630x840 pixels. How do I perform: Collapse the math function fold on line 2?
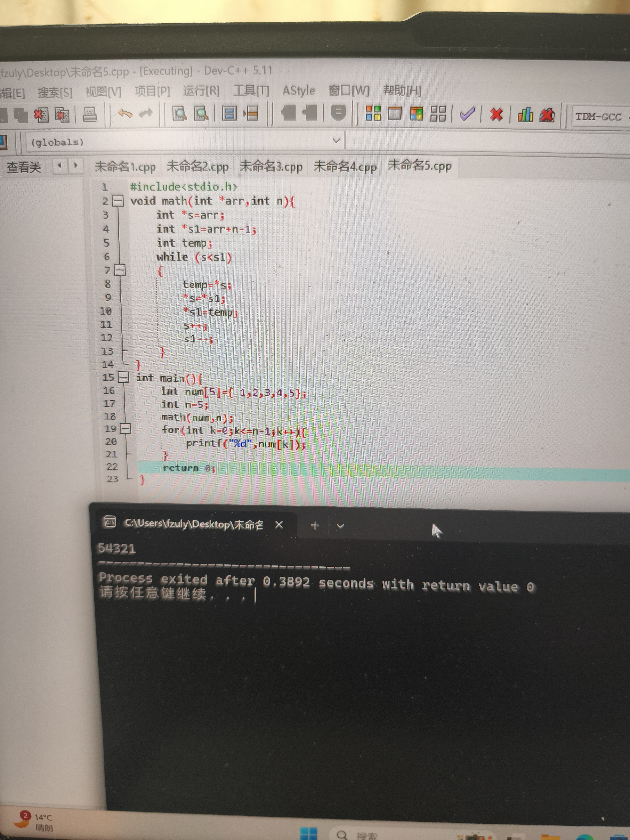[118, 201]
